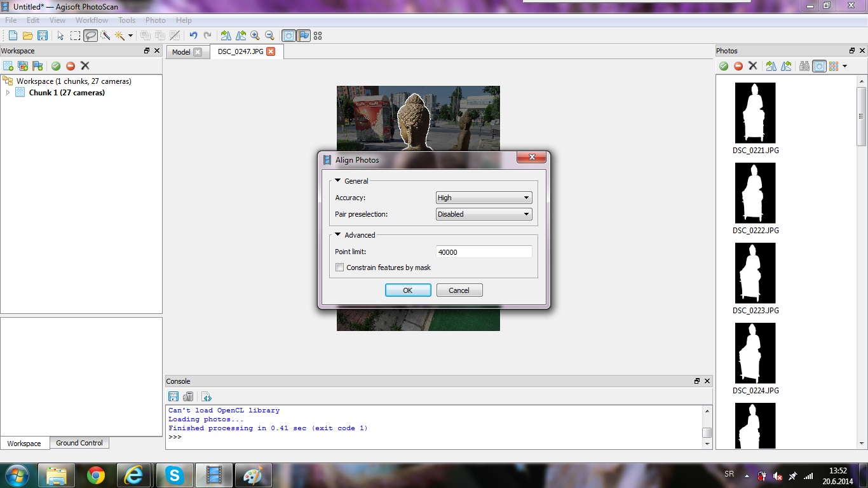Click the Zoom In magnifier icon
Screen dimensions: 868x488
[x=255, y=36]
